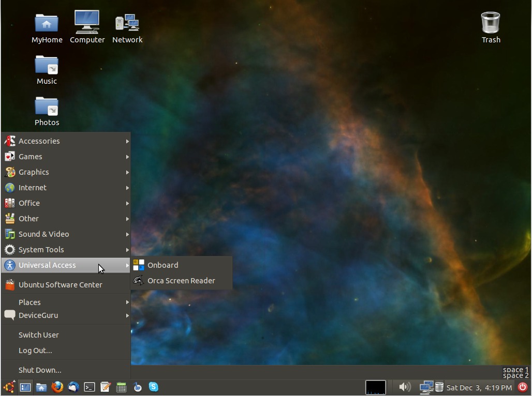Click the Ubuntu Software Center bag icon

(9, 285)
